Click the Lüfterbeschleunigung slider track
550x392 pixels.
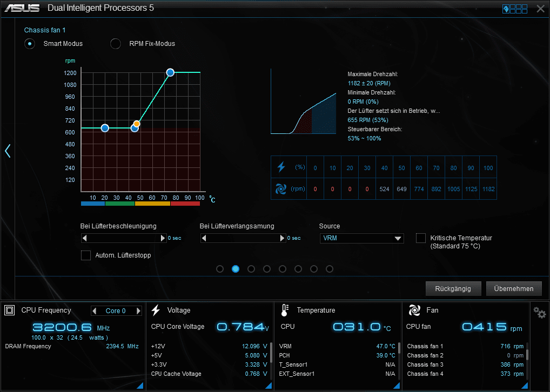(124, 238)
